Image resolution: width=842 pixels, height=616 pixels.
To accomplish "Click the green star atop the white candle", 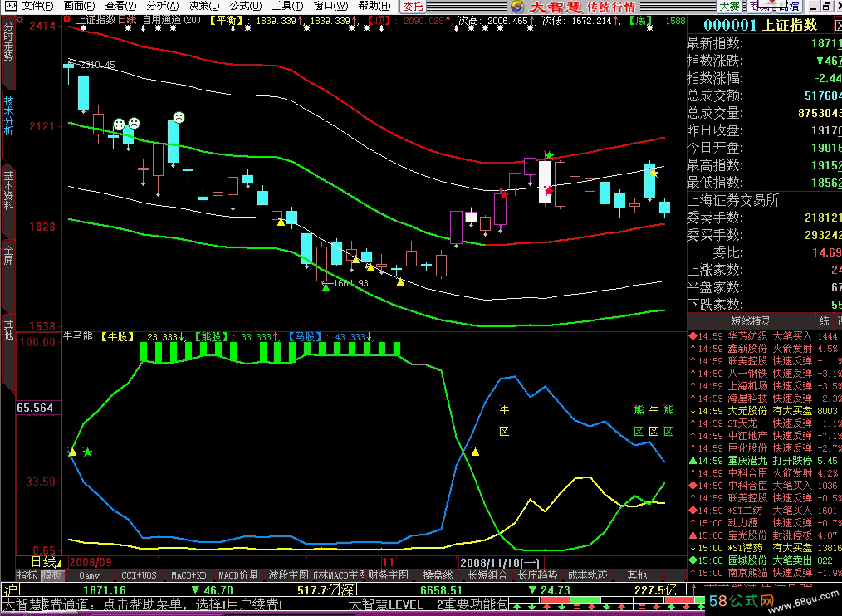I will 549,156.
